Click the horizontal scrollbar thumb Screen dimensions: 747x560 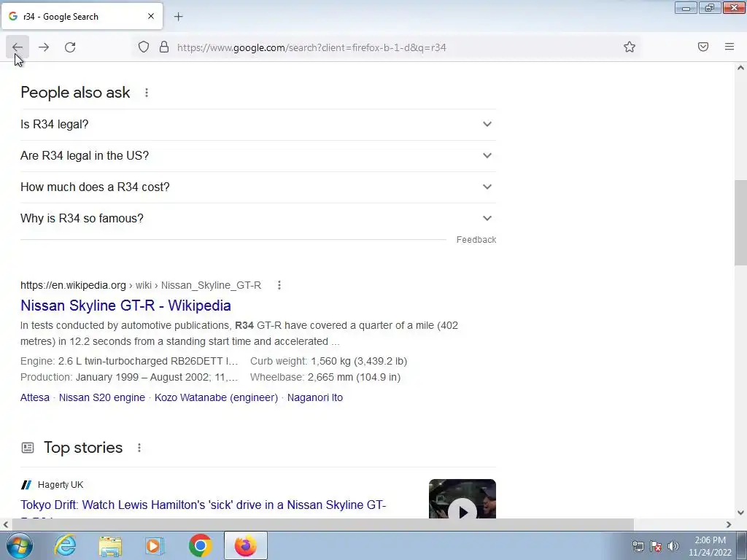[x=322, y=524]
